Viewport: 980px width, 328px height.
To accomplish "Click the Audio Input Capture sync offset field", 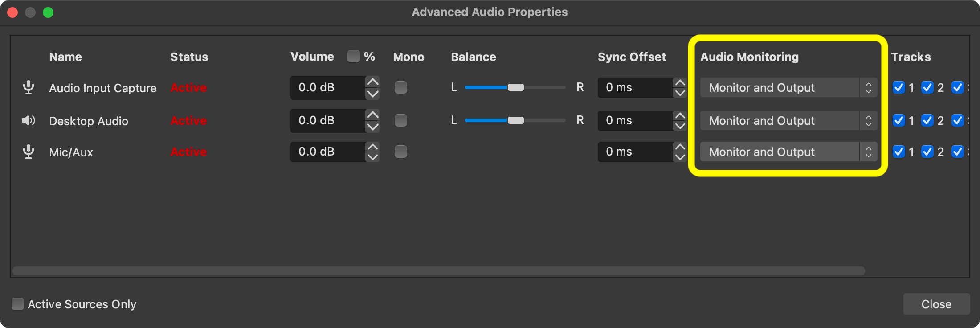I will click(x=635, y=87).
